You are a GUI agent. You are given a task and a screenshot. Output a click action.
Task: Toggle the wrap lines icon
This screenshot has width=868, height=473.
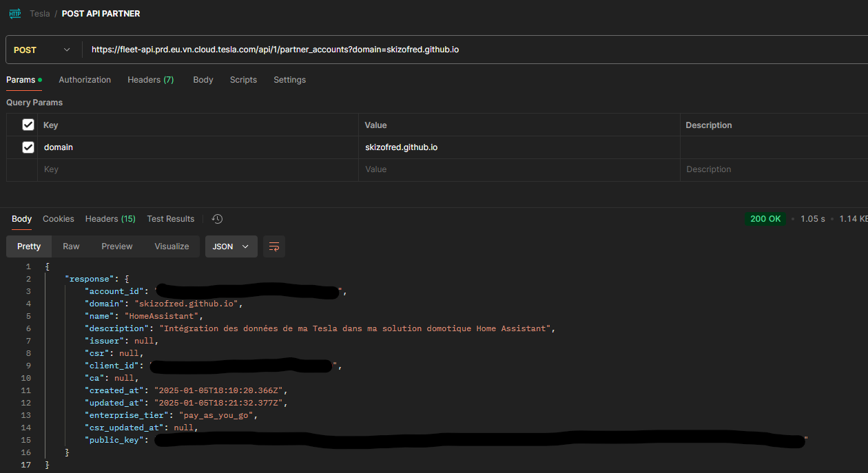click(x=274, y=246)
